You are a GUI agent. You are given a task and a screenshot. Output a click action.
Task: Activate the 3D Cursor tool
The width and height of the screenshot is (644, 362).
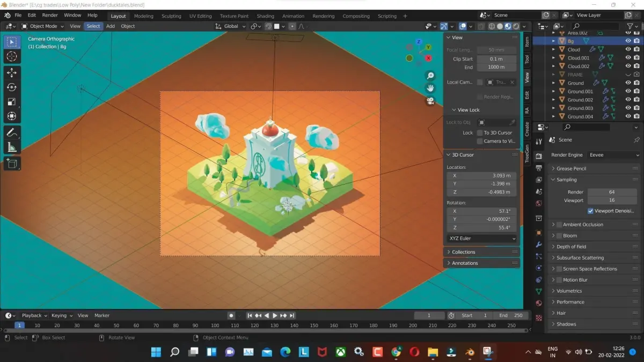coord(12,56)
